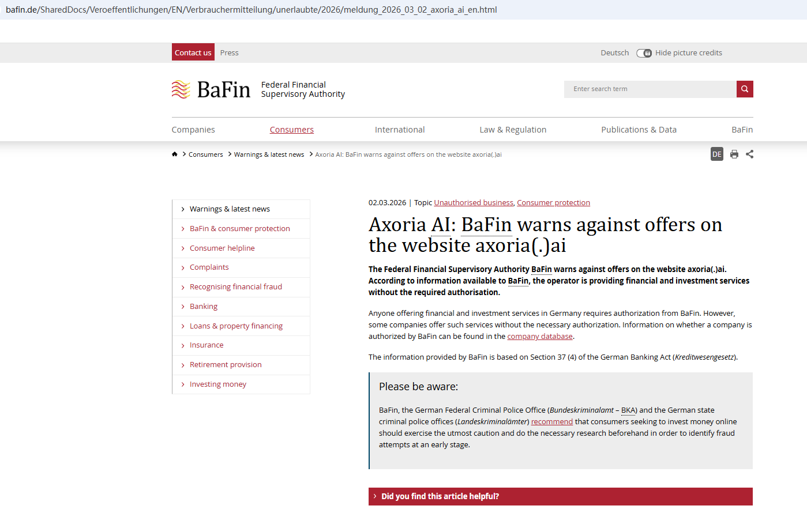Click chevron next to BaFin & consumer protection
807x532 pixels.
pos(183,229)
